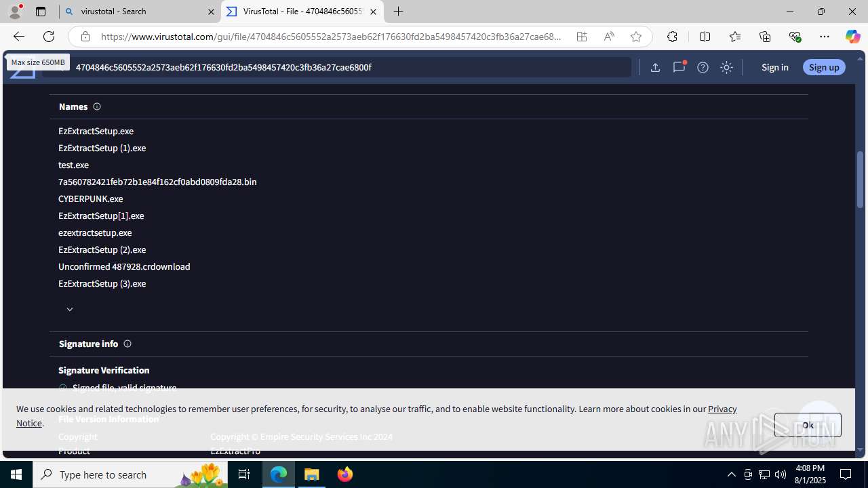Open the App available icon in address bar
This screenshot has width=868, height=488.
[x=582, y=37]
